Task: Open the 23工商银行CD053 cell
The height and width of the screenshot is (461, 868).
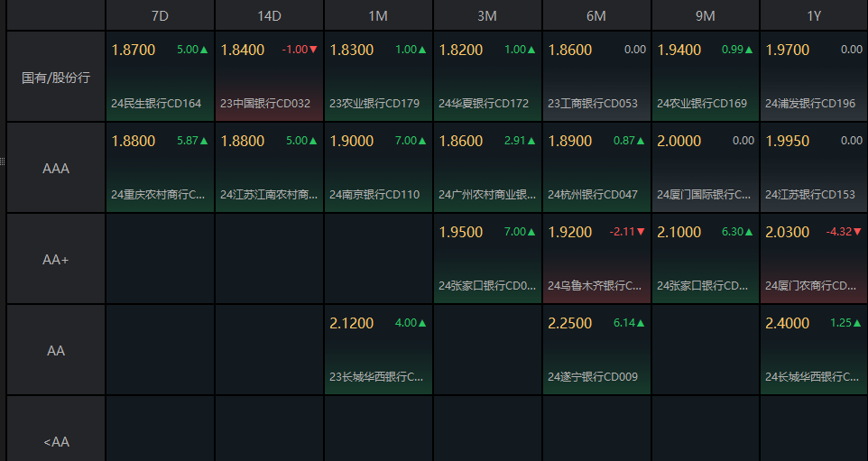Action: click(596, 77)
